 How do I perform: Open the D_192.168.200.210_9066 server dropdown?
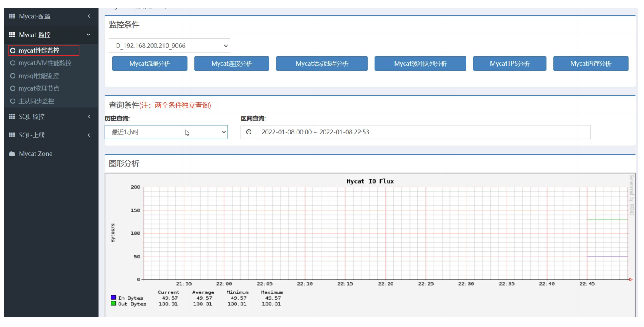tap(169, 46)
